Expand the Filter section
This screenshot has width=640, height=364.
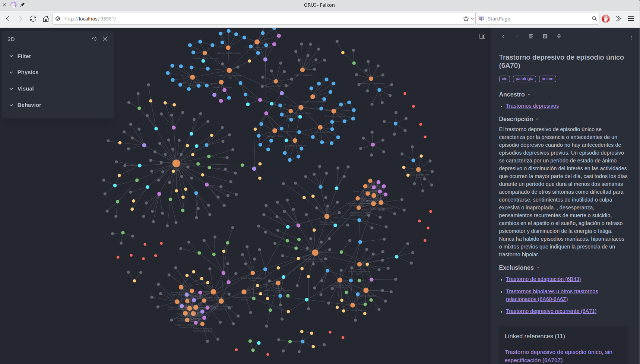(24, 56)
